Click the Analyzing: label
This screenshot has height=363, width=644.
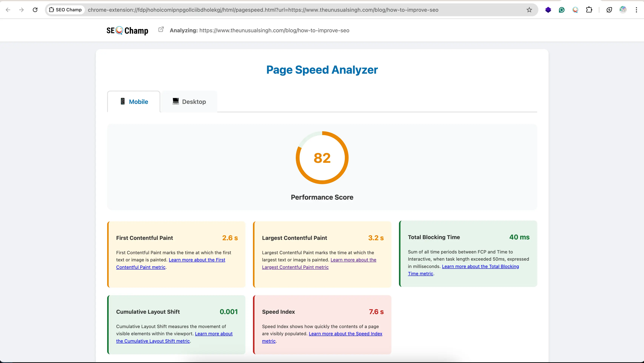coord(184,31)
